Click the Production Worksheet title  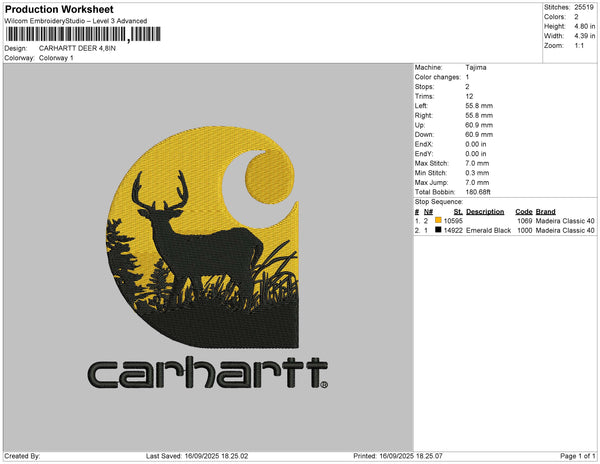59,9
